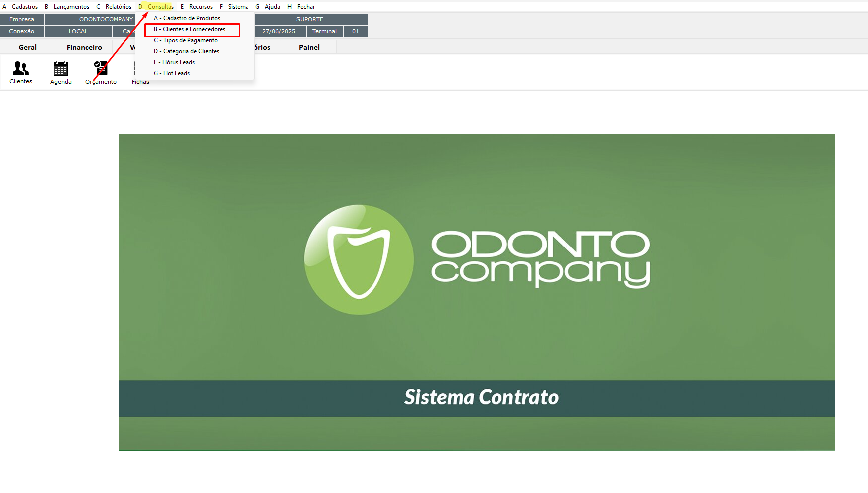Open F - Sistema menu

234,7
